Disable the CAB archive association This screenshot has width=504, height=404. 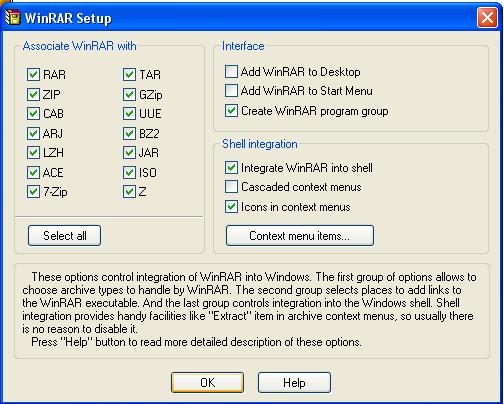click(33, 114)
